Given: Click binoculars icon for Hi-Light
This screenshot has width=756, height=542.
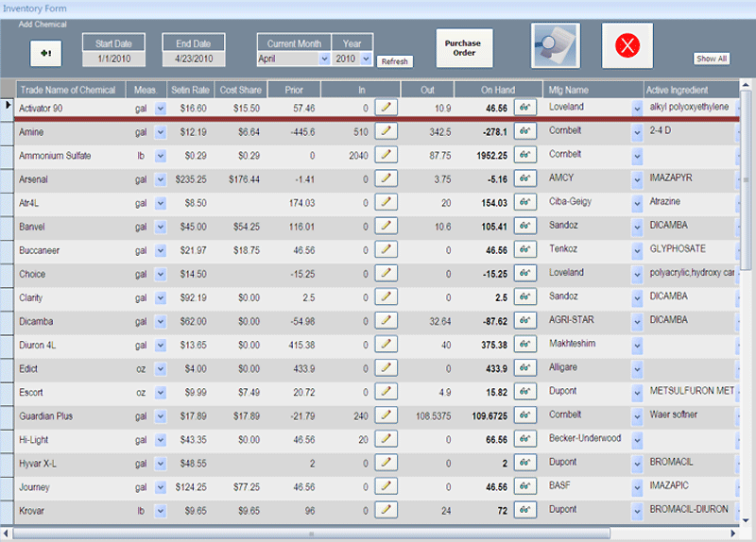Looking at the screenshot, I should 525,438.
